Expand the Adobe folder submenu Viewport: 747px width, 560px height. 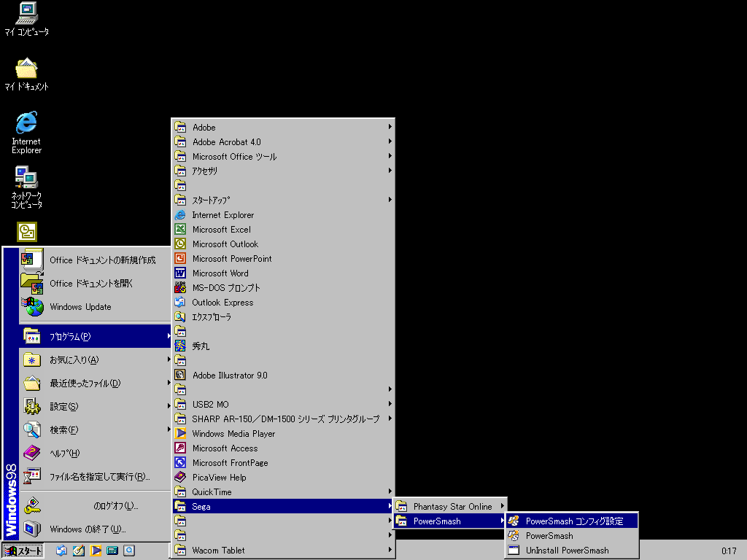coord(283,127)
